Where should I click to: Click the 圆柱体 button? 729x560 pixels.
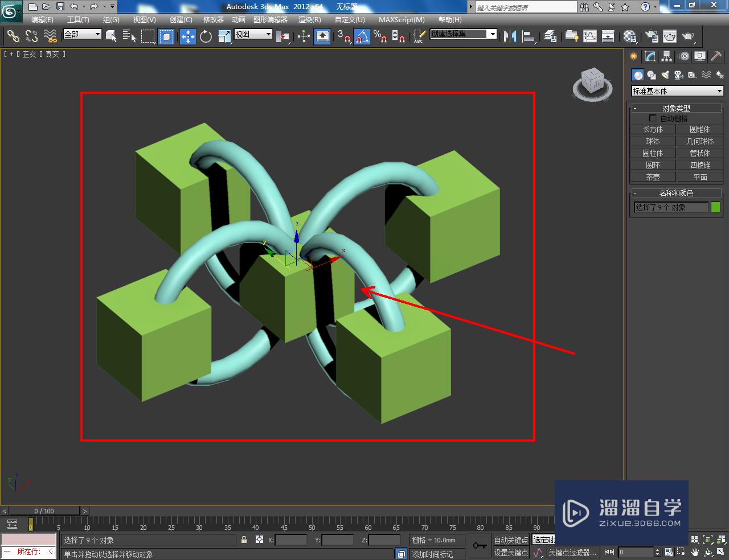click(x=653, y=153)
